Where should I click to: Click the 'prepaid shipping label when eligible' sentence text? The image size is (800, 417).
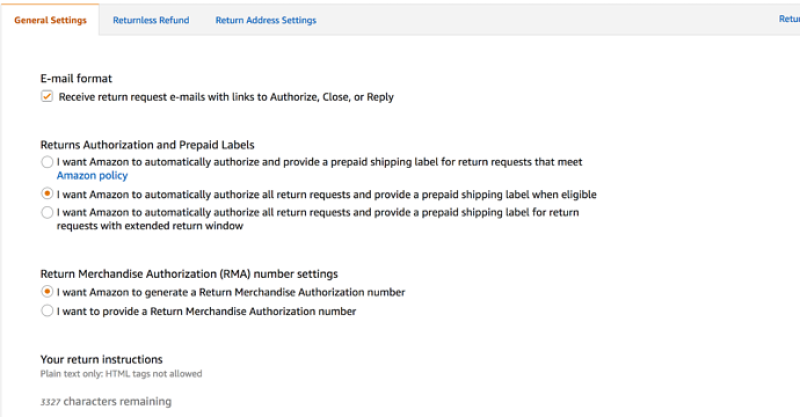coord(327,194)
